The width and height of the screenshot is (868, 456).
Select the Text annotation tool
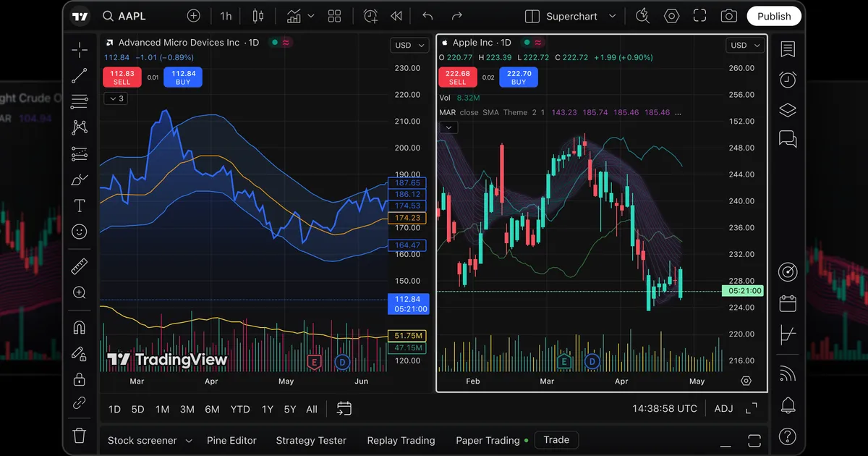tap(80, 206)
